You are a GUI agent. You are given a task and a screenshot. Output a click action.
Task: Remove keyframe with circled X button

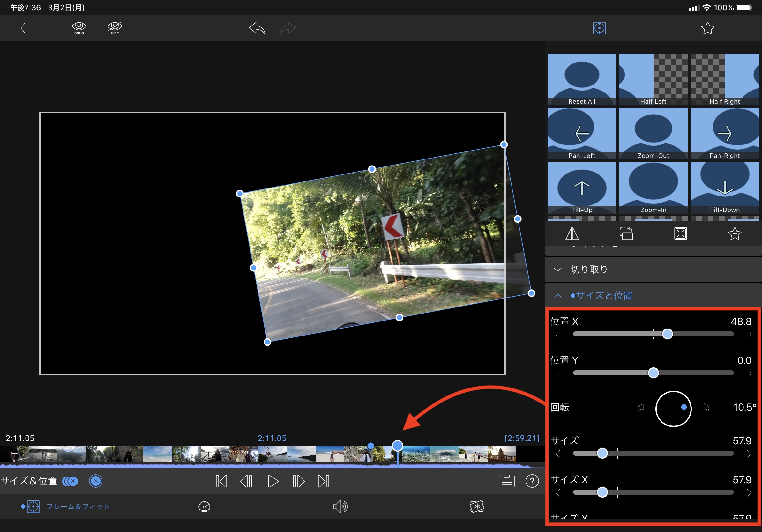[96, 481]
